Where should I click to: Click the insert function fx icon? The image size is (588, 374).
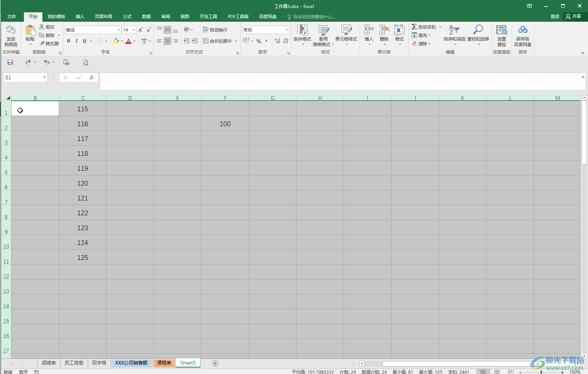coord(92,78)
